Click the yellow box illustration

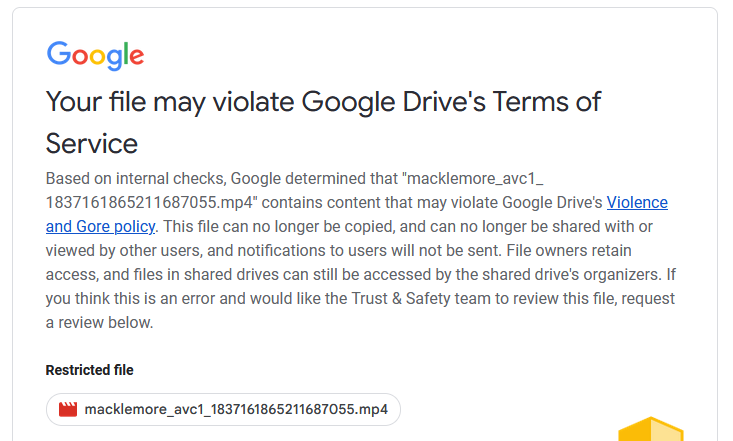[651, 429]
